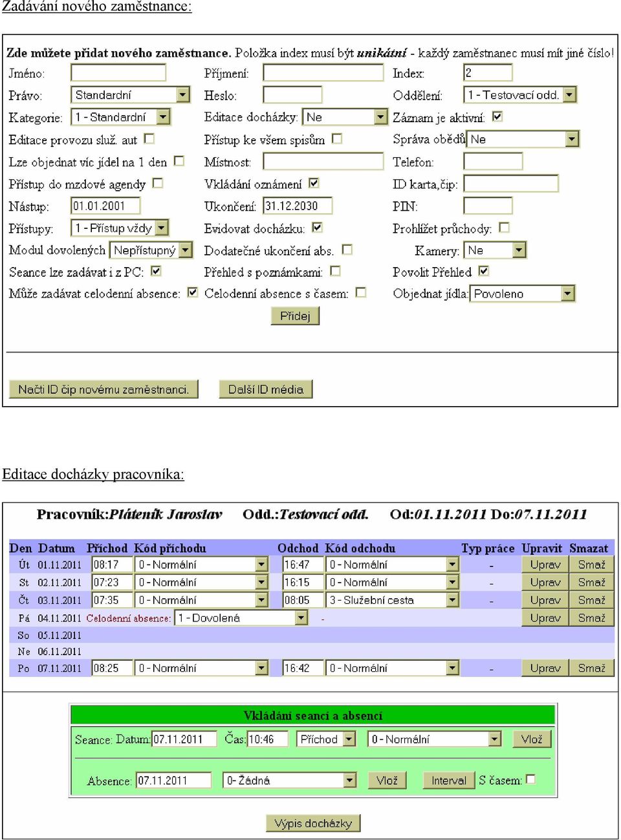Click Vlož button in Seance row
Image resolution: width=621 pixels, height=840 pixels.
pyautogui.click(x=532, y=739)
